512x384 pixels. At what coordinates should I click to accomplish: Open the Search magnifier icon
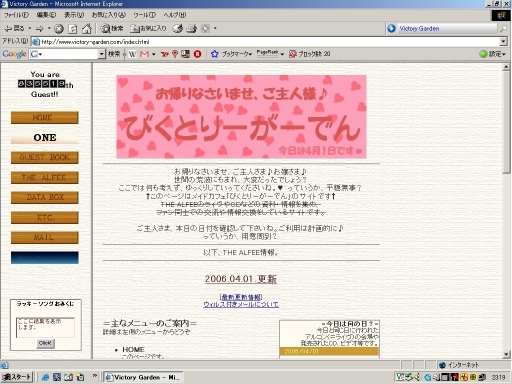[x=105, y=29]
